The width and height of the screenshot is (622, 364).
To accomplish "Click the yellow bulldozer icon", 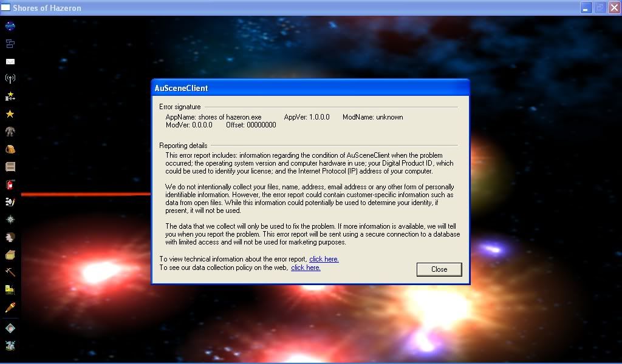I will click(10, 290).
